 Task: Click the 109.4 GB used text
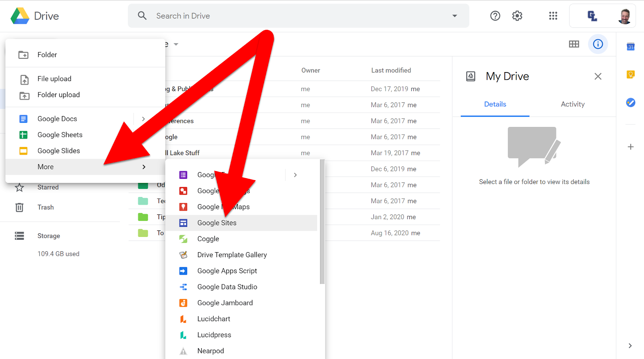click(58, 254)
